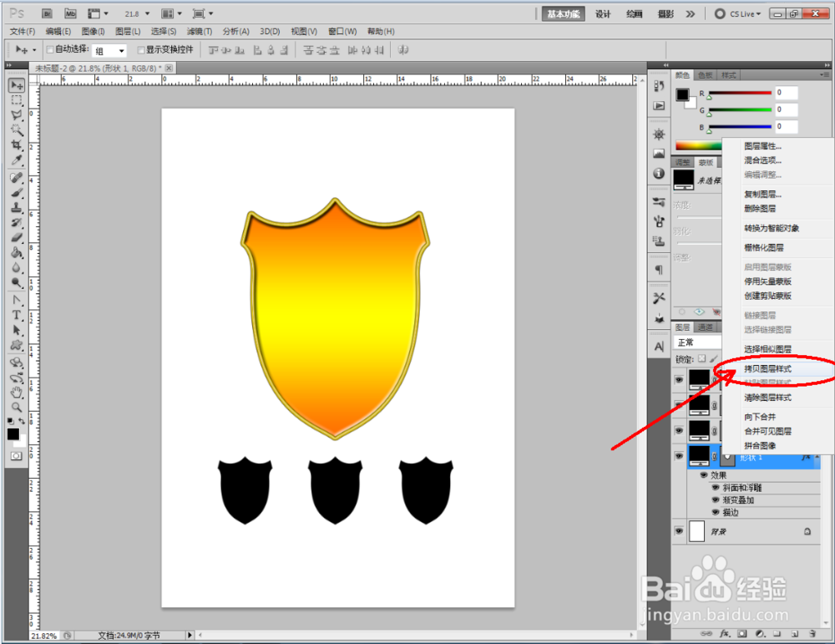Open Mini Bridge with the Mb icon
This screenshot has height=644, width=835.
(70, 14)
